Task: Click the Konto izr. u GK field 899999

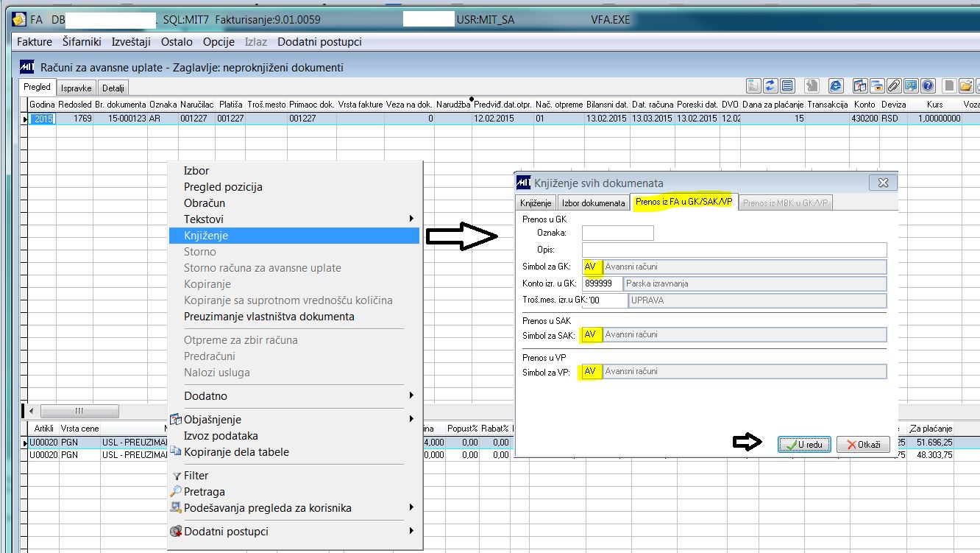Action: coord(602,283)
